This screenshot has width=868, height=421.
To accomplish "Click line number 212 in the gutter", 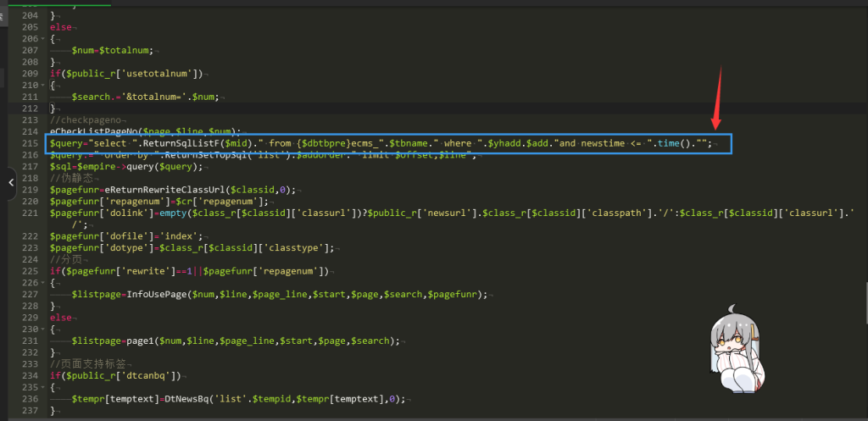I will pos(31,108).
